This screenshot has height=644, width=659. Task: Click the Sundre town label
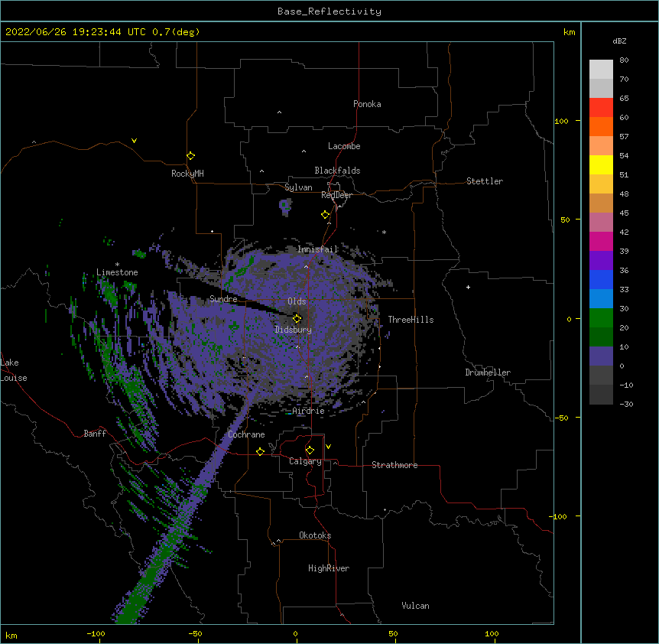click(x=223, y=299)
